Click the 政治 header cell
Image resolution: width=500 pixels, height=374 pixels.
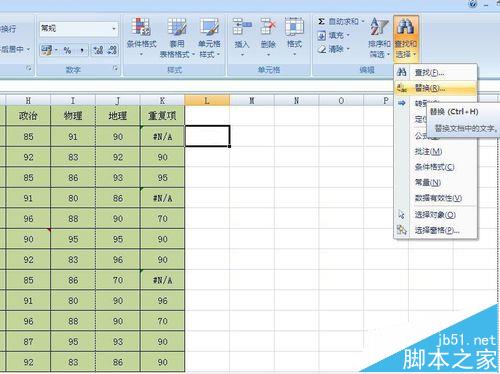click(28, 116)
